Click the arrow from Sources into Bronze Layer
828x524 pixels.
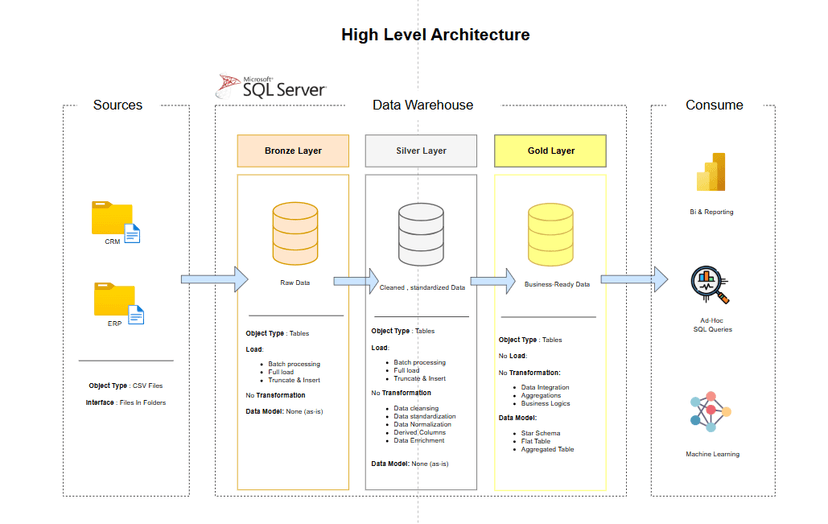(214, 279)
